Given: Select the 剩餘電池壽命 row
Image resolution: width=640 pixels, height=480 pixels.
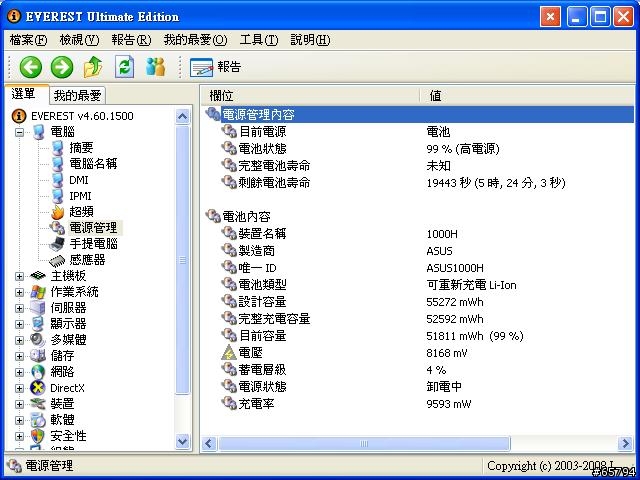Looking at the screenshot, I should tap(418, 182).
